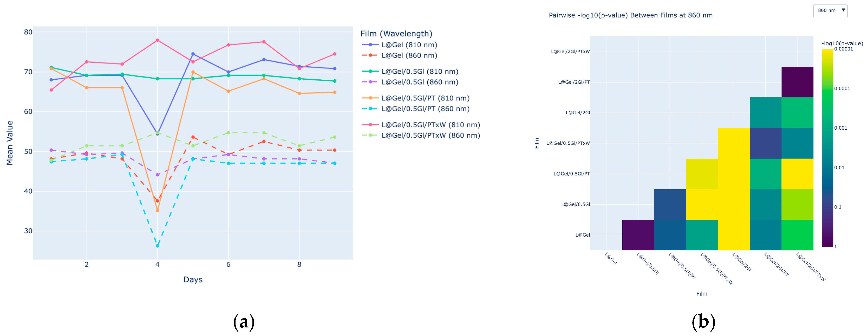This screenshot has height=336, width=868.
Task: Click the cyan data point minimum at day 4
Action: pyautogui.click(x=157, y=246)
